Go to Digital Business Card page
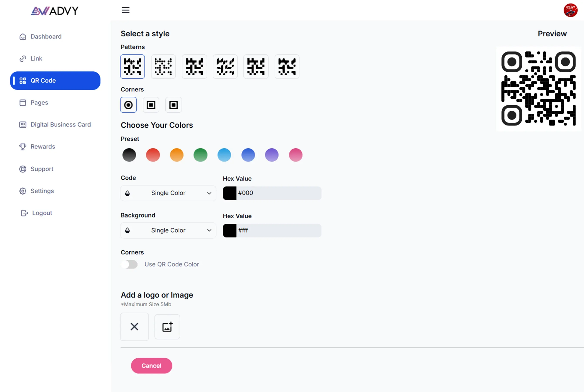 pos(61,125)
